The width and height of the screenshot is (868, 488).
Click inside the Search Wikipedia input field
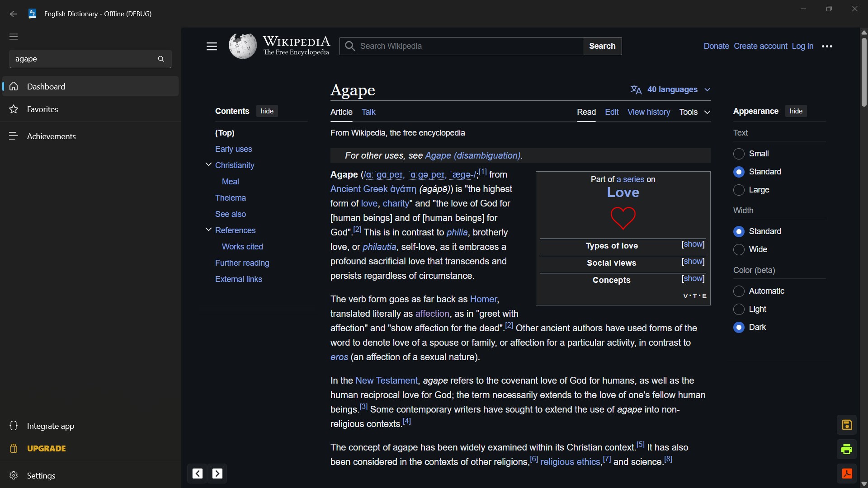(x=460, y=46)
